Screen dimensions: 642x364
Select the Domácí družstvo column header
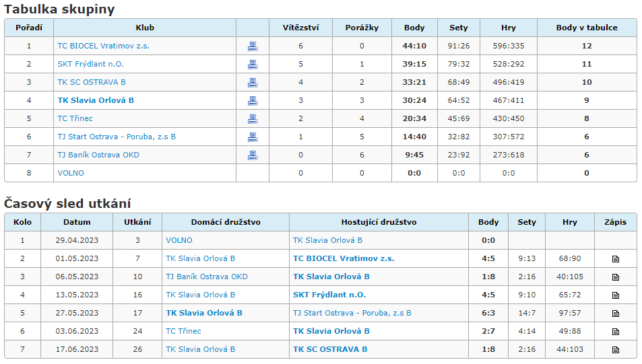point(226,222)
